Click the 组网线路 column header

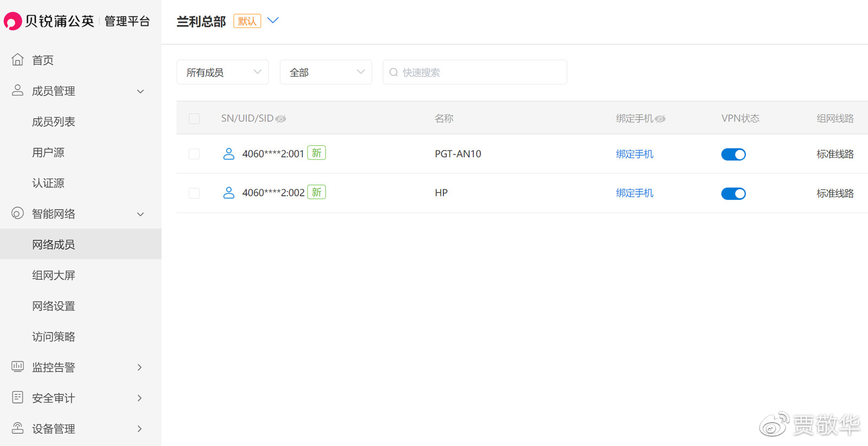click(835, 119)
